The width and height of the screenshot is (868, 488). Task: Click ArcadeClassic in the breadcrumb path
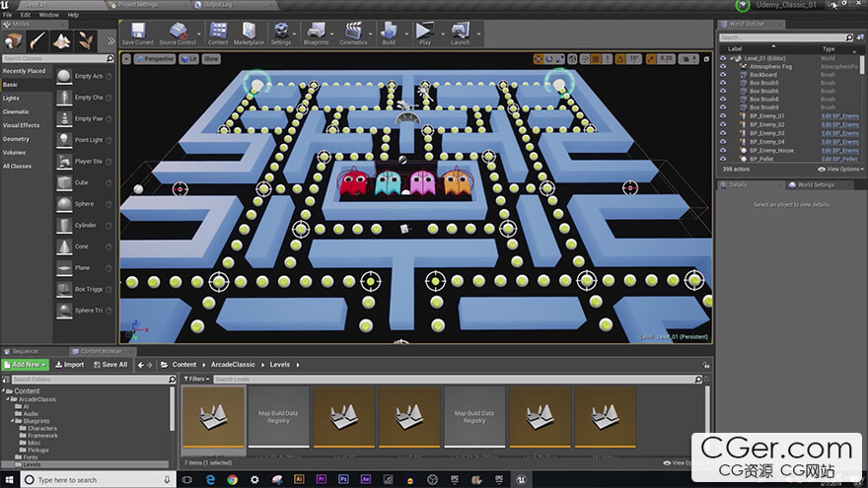(233, 365)
